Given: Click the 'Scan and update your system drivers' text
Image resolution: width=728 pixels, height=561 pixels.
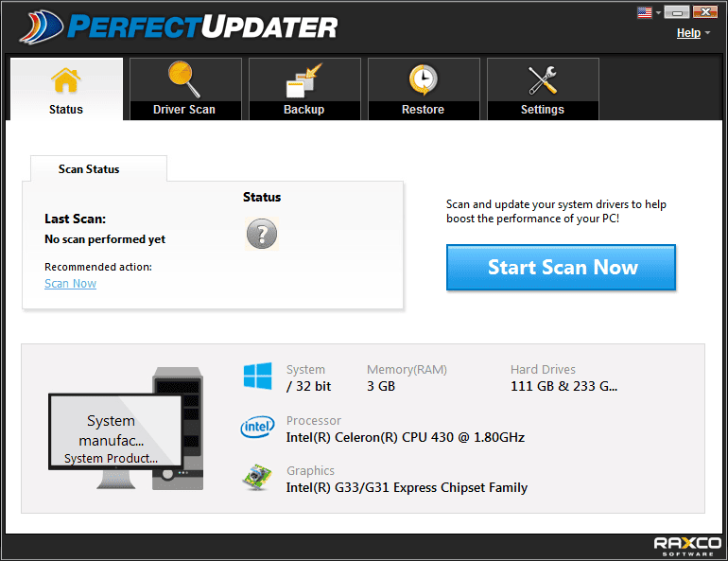Looking at the screenshot, I should 556,211.
